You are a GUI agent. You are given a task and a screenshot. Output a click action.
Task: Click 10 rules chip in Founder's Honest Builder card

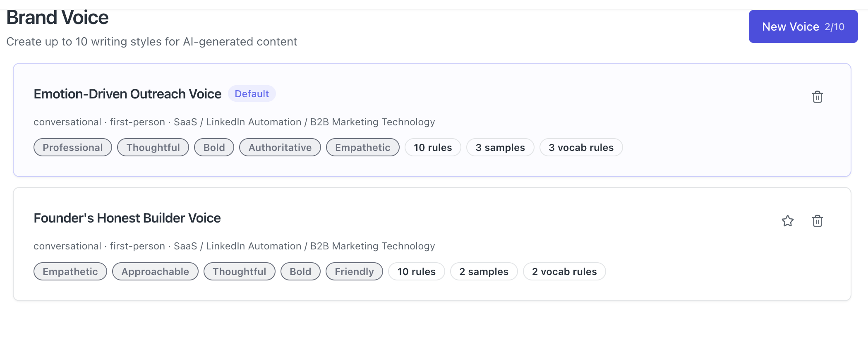point(416,272)
